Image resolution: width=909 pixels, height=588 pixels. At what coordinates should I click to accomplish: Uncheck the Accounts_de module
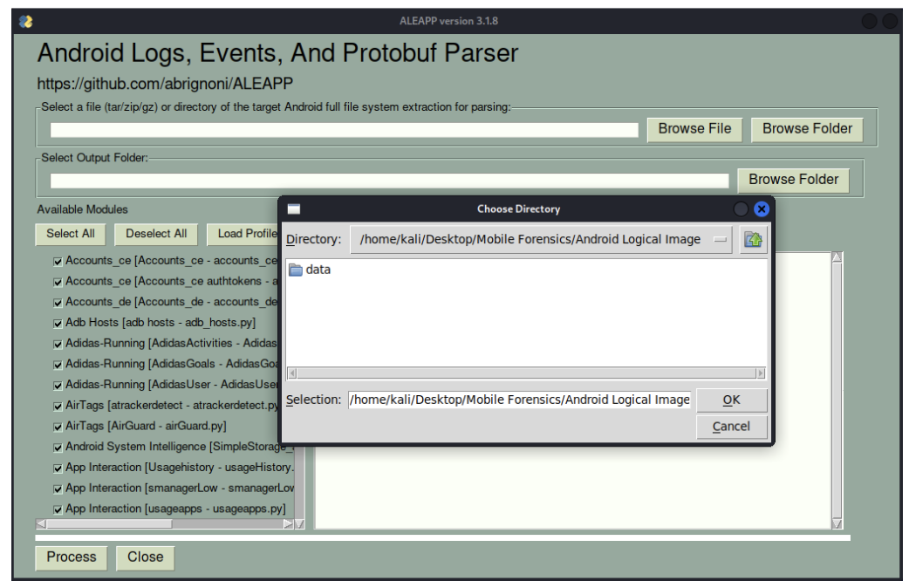point(56,301)
